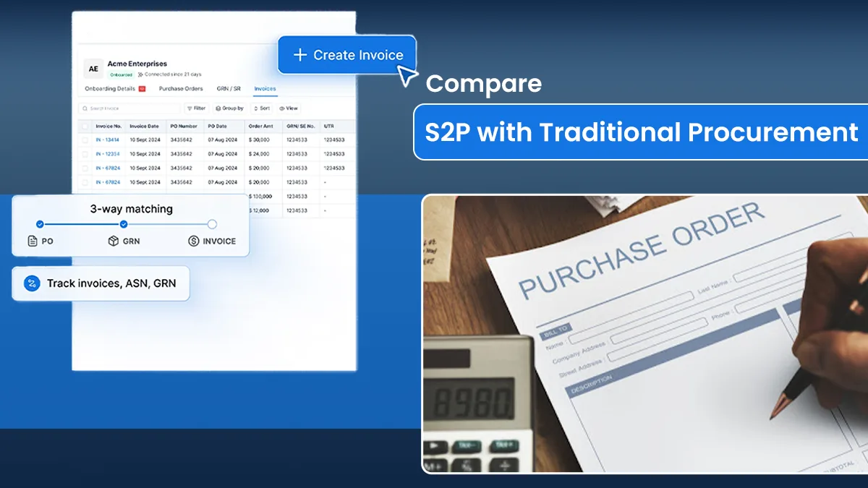
Task: Open the GRN / SR tab
Action: pyautogui.click(x=229, y=88)
